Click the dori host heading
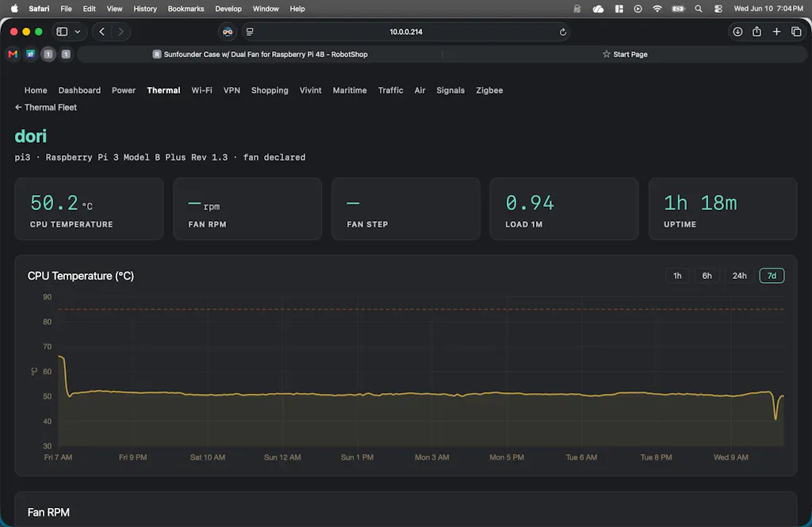 click(x=31, y=136)
